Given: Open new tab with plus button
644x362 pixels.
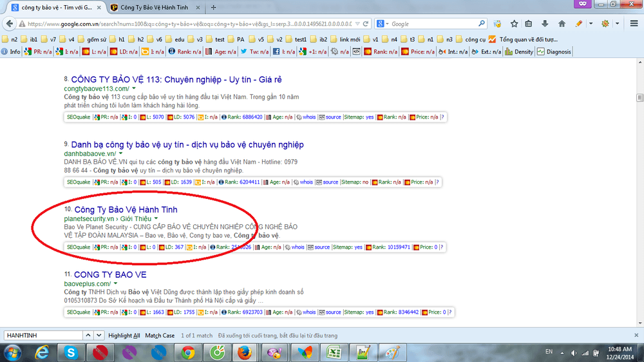Looking at the screenshot, I should coord(213,7).
